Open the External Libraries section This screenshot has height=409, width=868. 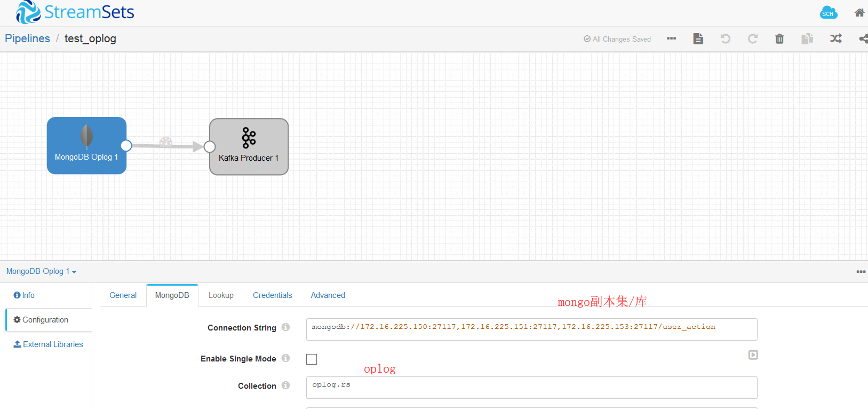(49, 344)
